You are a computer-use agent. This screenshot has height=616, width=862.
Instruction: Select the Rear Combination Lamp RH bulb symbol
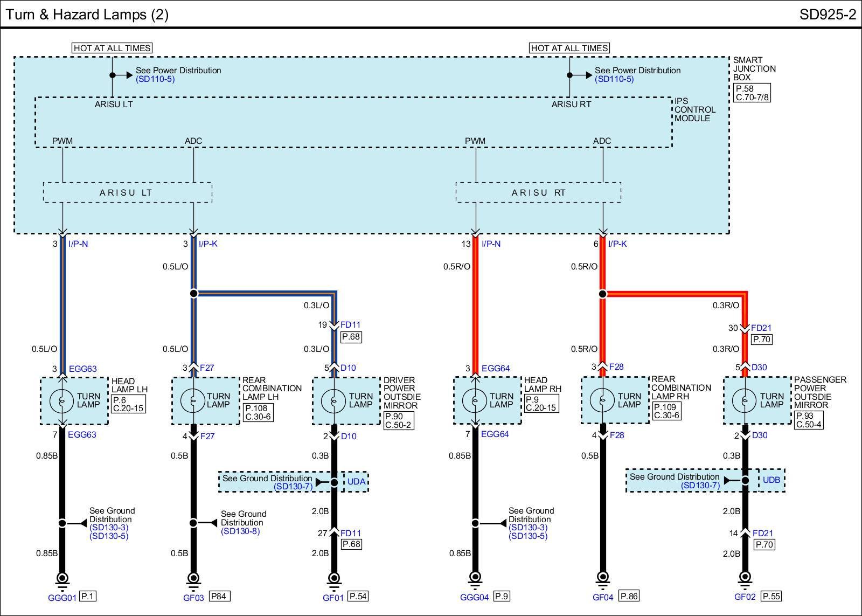pyautogui.click(x=602, y=400)
